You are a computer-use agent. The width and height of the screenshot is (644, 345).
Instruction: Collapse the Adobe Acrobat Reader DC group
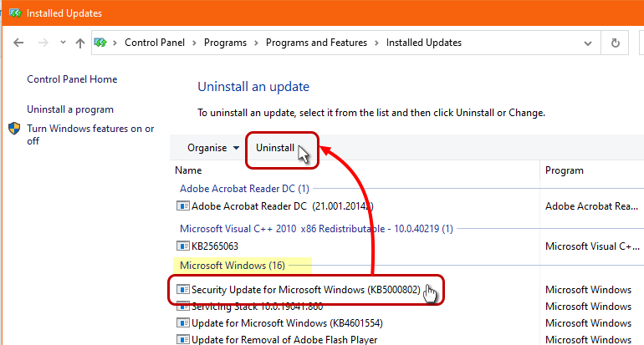244,189
